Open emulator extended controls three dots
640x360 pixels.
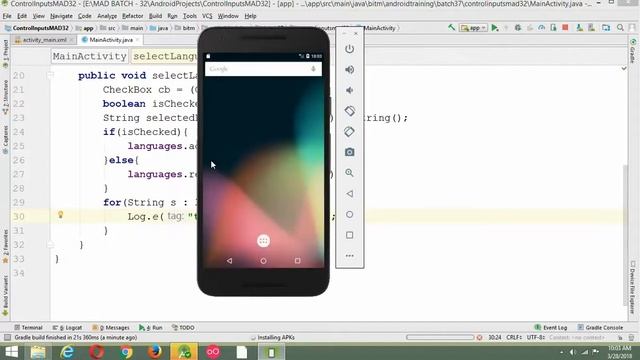click(x=349, y=256)
